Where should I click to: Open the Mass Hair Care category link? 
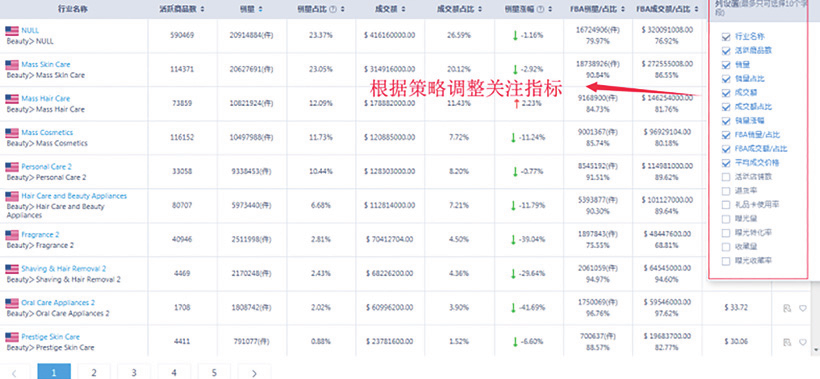point(45,98)
